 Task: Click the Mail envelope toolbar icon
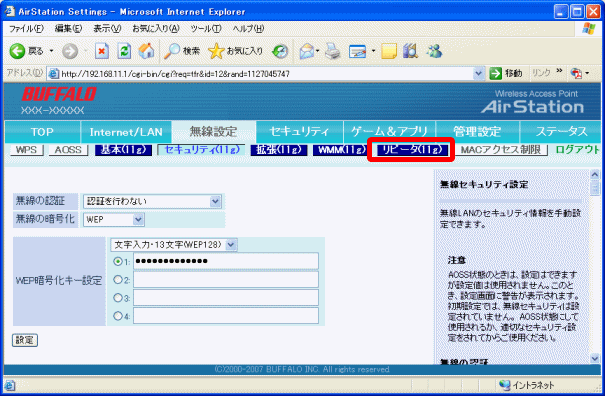tap(307, 51)
